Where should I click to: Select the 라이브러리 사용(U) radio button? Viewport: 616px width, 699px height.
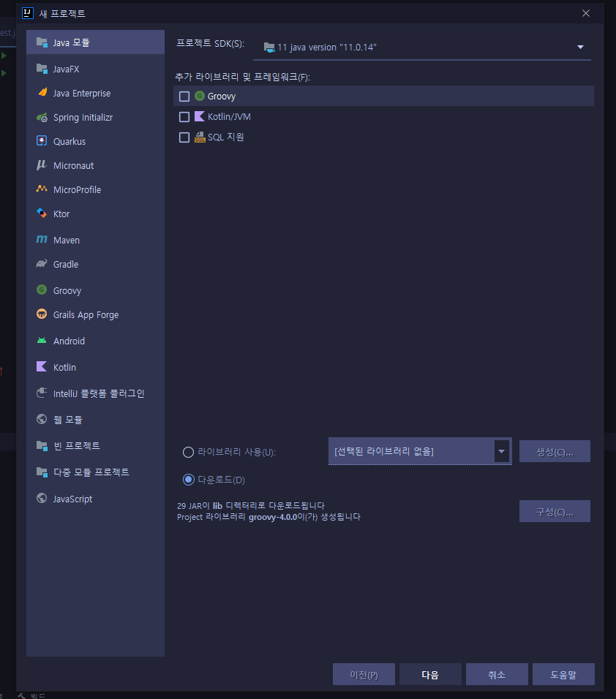(x=188, y=452)
